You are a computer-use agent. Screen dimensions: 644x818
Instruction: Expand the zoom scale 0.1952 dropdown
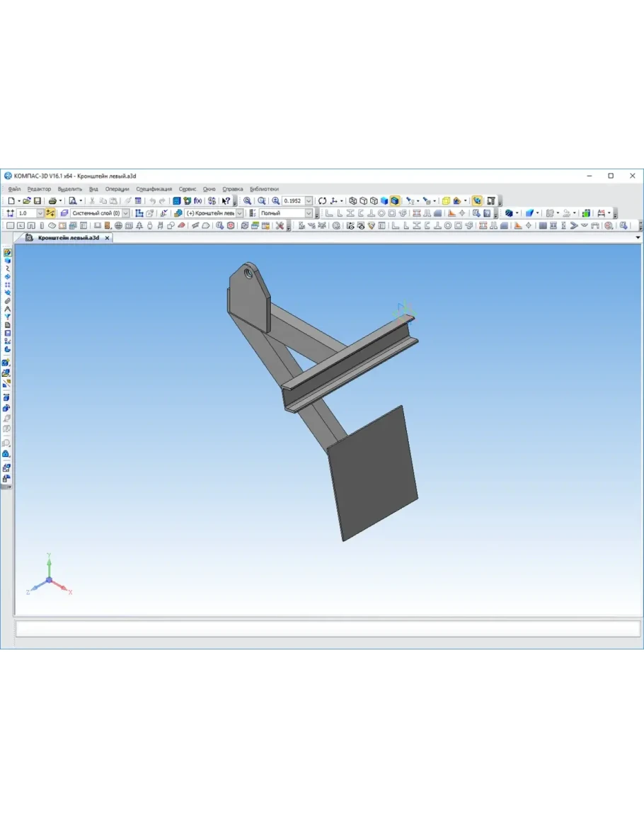[x=309, y=201]
